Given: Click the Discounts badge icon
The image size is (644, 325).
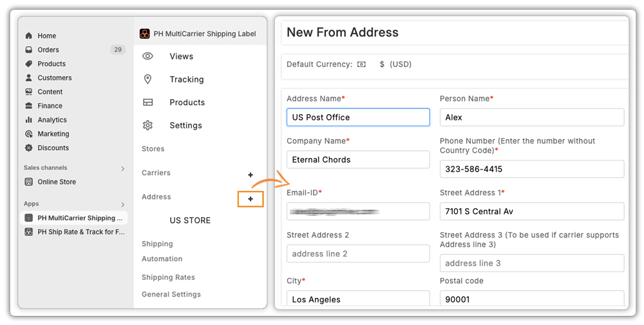Looking at the screenshot, I should point(28,148).
